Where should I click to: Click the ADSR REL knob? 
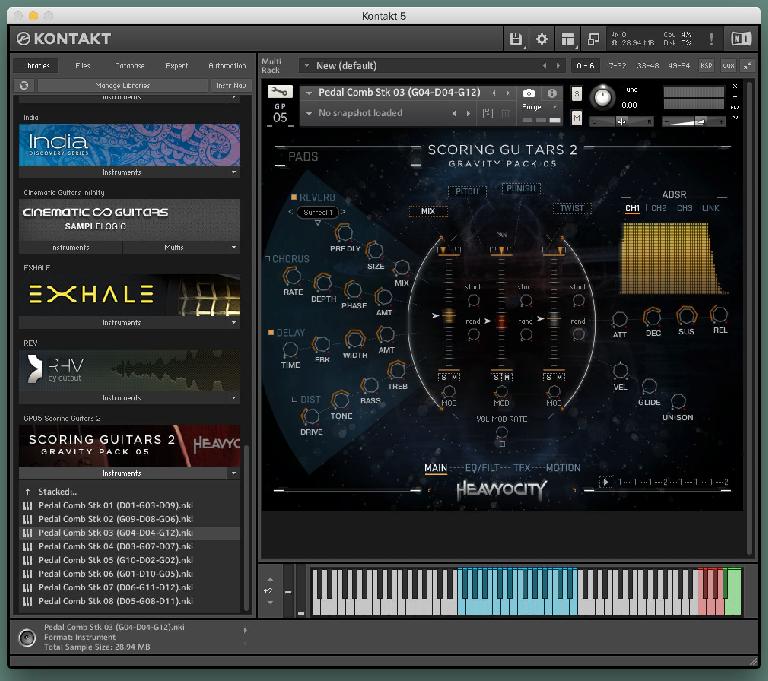(719, 314)
